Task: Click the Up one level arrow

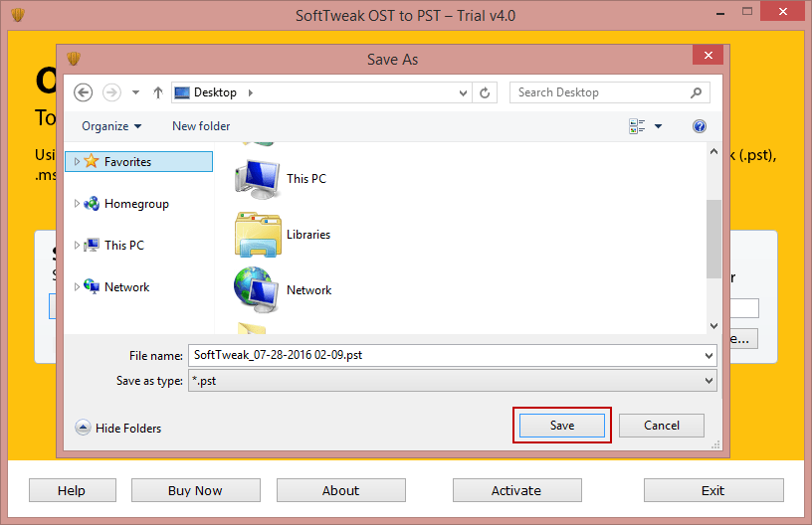Action: 157,92
